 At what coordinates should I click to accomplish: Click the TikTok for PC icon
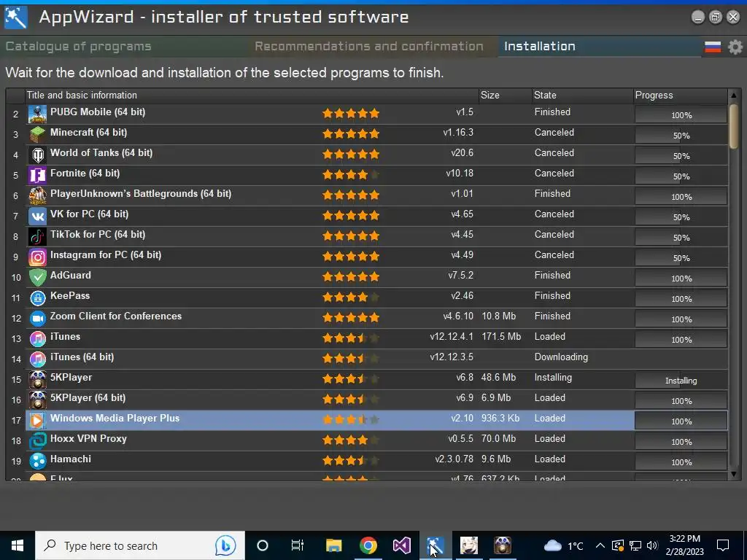38,237
